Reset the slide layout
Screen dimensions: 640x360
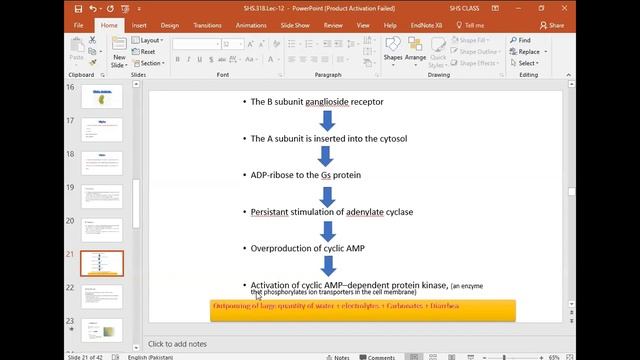[144, 52]
